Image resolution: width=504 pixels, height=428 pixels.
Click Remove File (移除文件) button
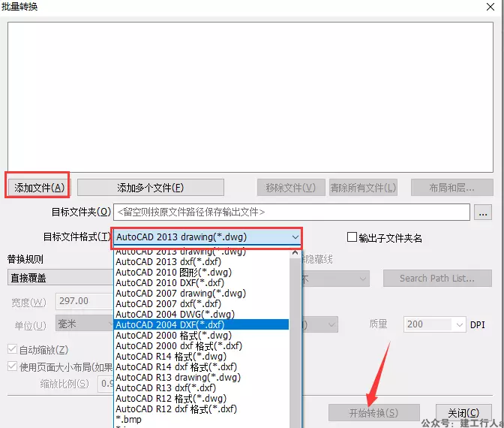tap(291, 188)
